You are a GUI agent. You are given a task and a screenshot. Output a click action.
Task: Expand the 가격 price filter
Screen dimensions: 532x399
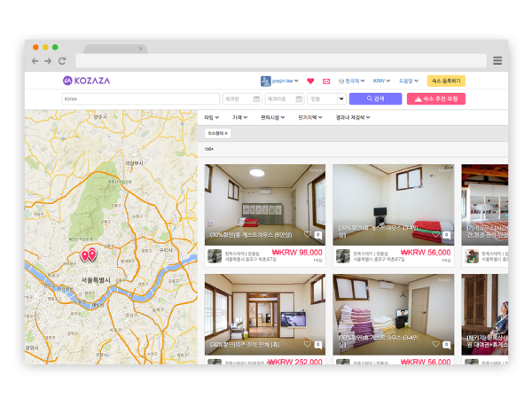[239, 117]
